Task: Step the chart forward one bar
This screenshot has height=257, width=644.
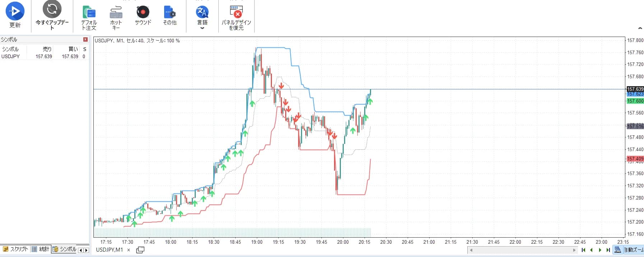Action: coord(600,250)
